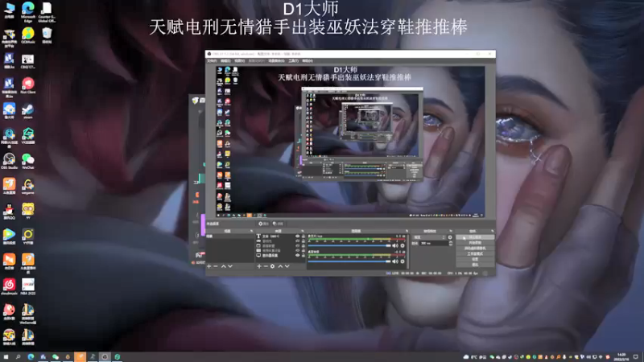Add a new scene with the plus icon

click(x=209, y=266)
